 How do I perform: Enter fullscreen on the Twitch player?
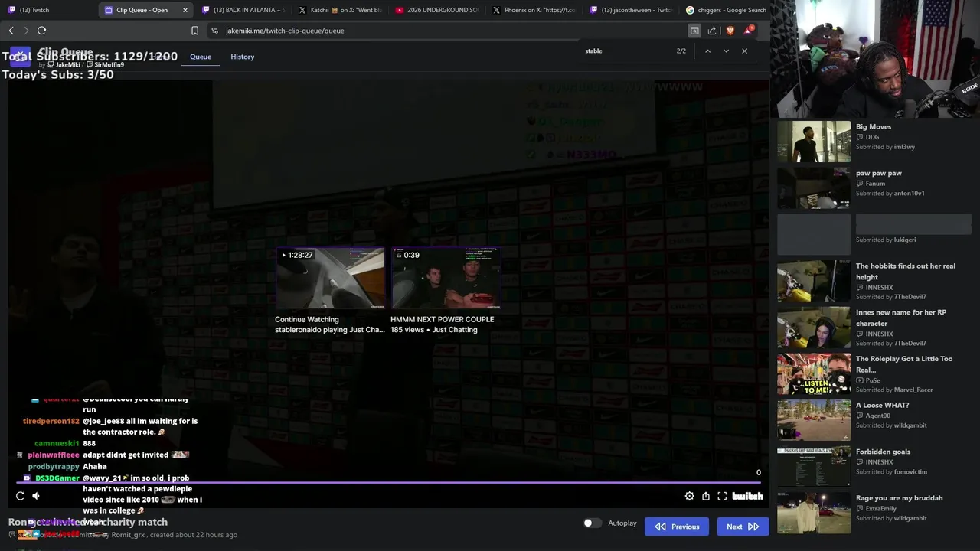coord(722,496)
